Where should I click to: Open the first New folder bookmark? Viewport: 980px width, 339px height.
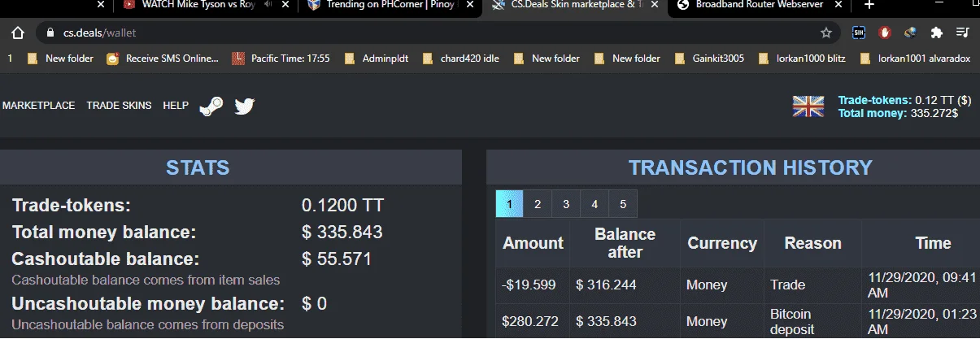point(60,59)
